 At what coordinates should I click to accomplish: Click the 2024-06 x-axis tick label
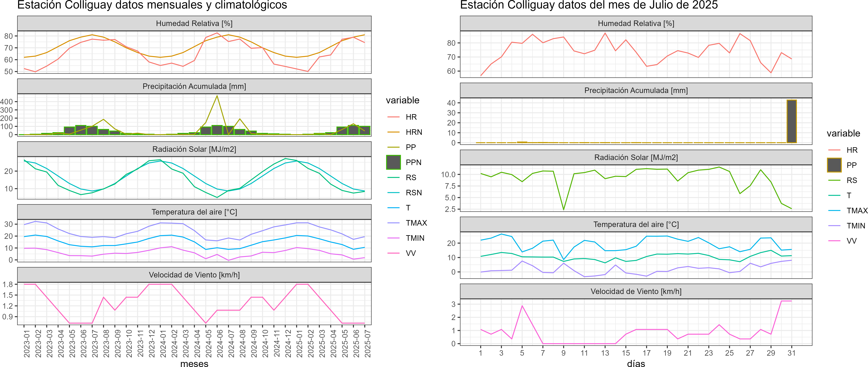coord(220,343)
